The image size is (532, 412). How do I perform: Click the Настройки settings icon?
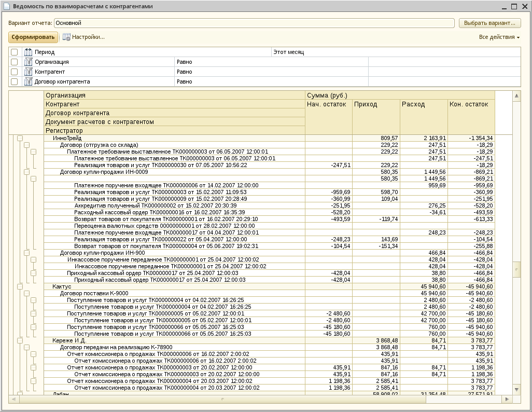point(66,37)
